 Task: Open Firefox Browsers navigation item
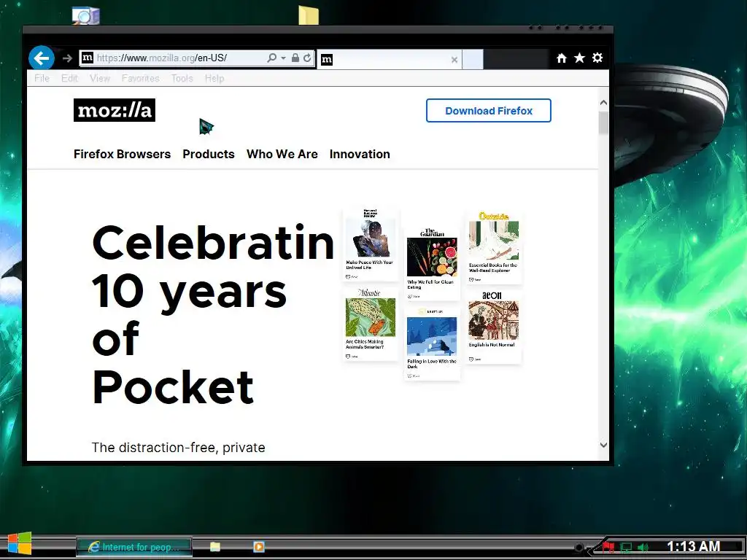[x=122, y=155]
